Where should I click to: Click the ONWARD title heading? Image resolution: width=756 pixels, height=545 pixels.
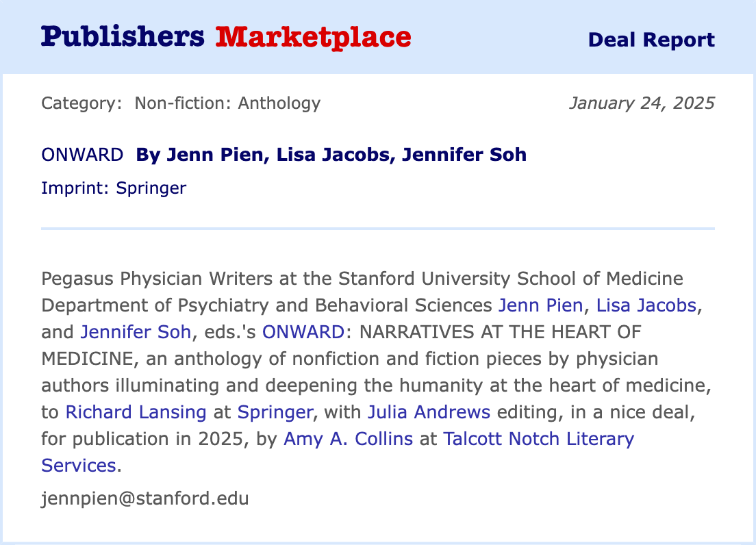82,155
